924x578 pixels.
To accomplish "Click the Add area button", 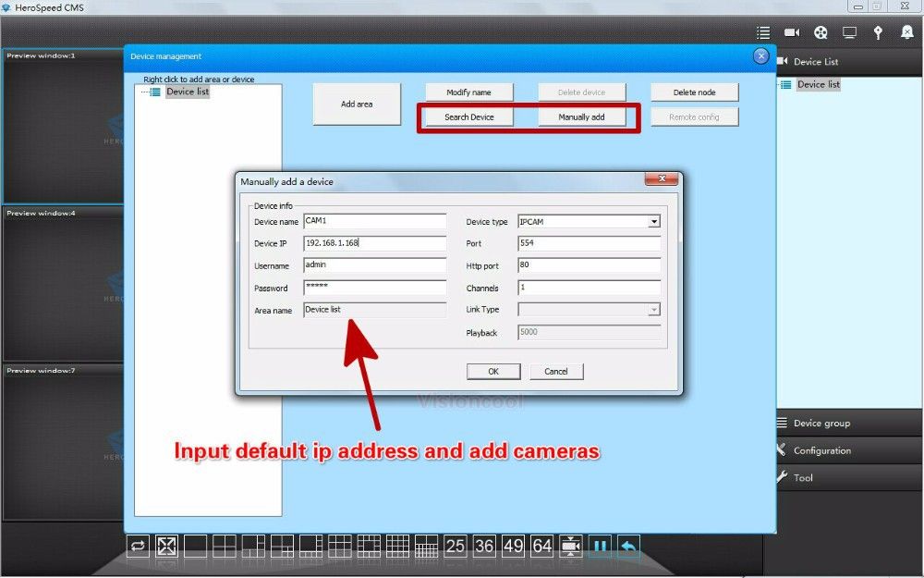I will [357, 104].
